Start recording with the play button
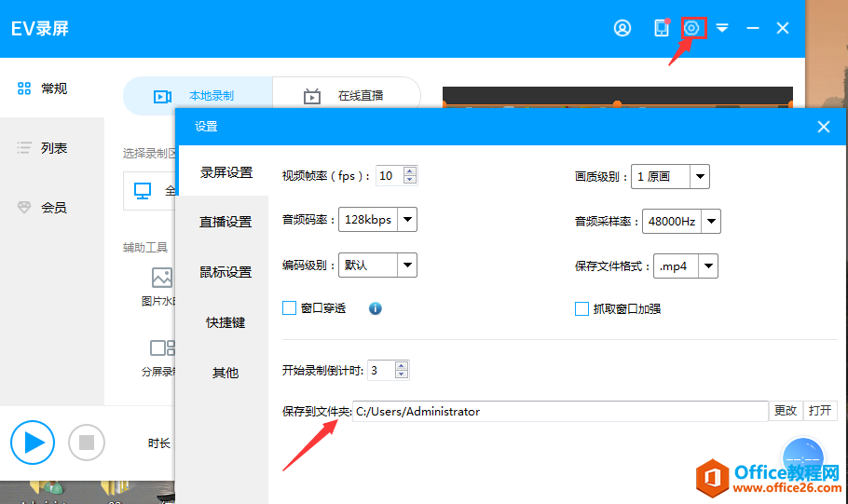This screenshot has height=504, width=848. point(33,443)
